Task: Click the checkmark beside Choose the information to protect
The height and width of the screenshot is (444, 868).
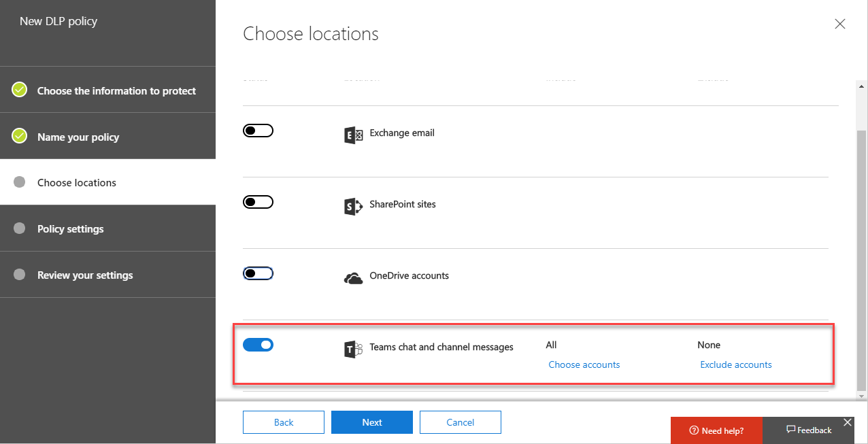Action: click(20, 90)
